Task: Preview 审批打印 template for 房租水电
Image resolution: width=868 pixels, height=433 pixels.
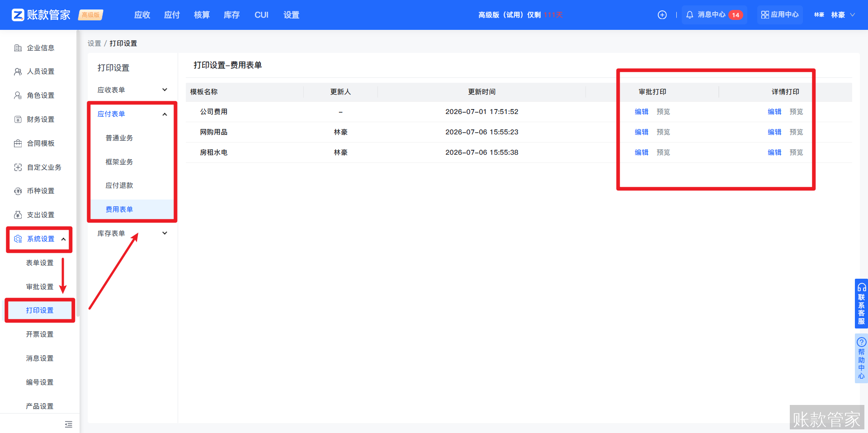Action: (663, 152)
